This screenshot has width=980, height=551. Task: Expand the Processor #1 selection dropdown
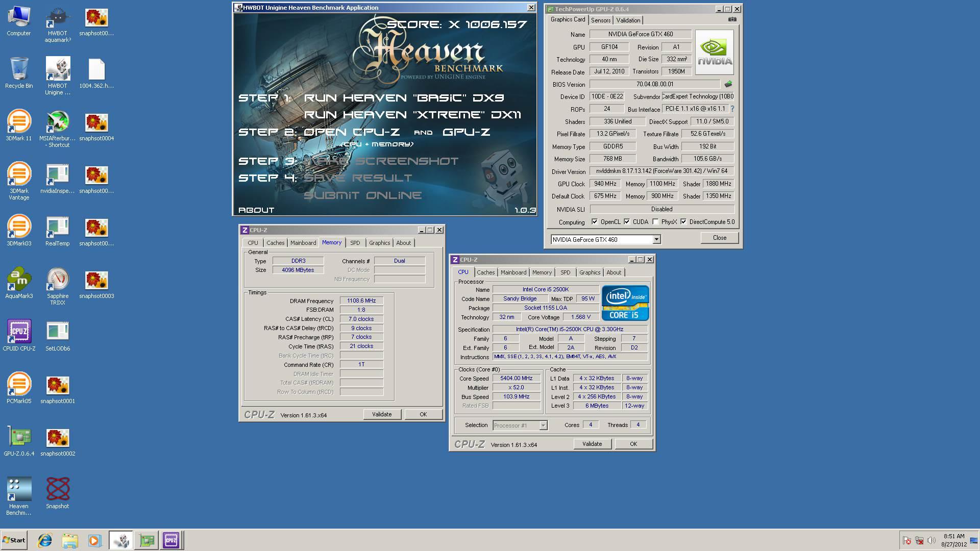[543, 425]
